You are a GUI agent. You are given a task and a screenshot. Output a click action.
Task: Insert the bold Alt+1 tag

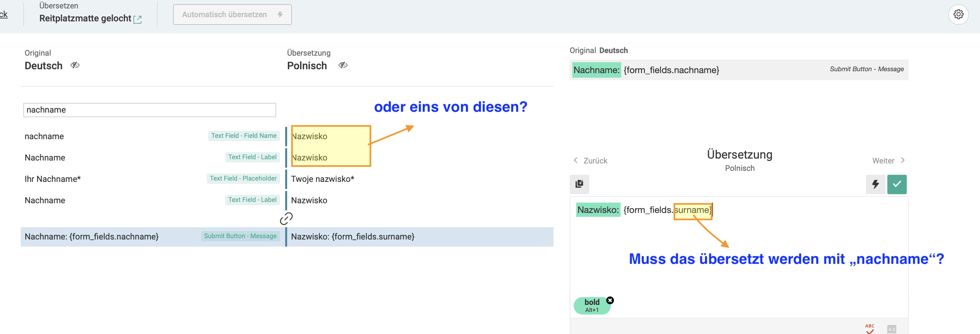[x=591, y=306]
